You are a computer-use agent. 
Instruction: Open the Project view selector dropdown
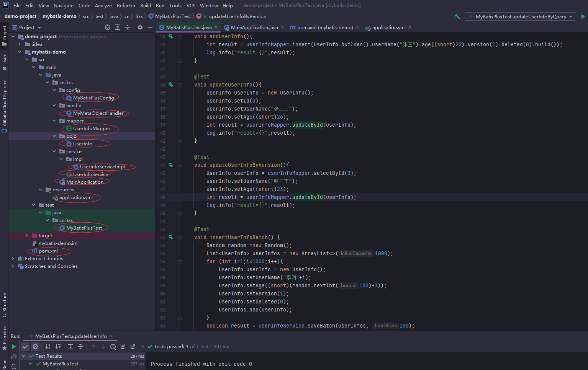point(26,28)
